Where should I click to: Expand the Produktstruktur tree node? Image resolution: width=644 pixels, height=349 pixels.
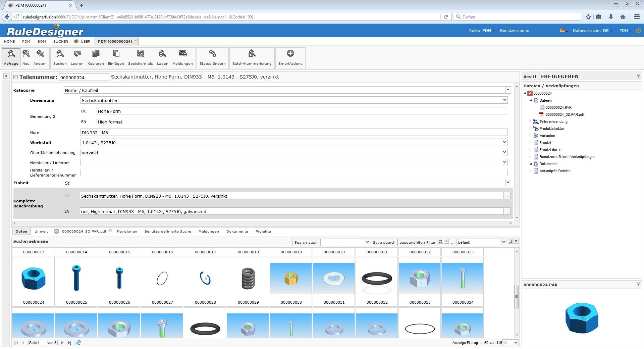point(530,129)
